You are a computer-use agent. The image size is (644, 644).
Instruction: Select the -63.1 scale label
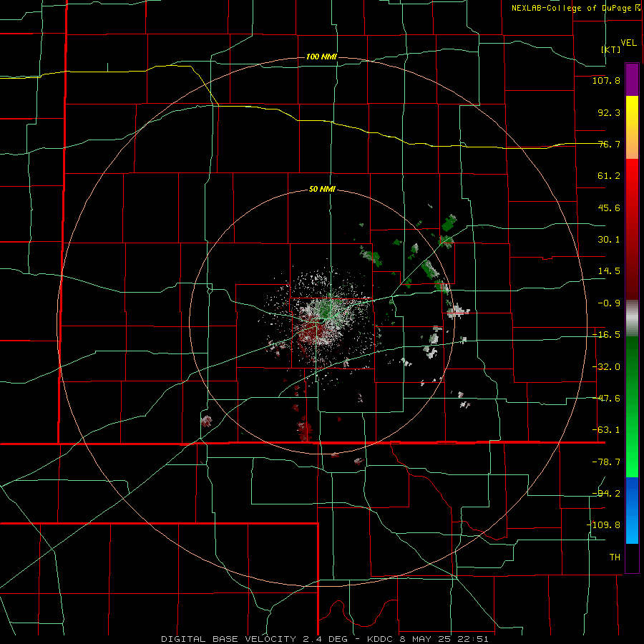pyautogui.click(x=606, y=430)
